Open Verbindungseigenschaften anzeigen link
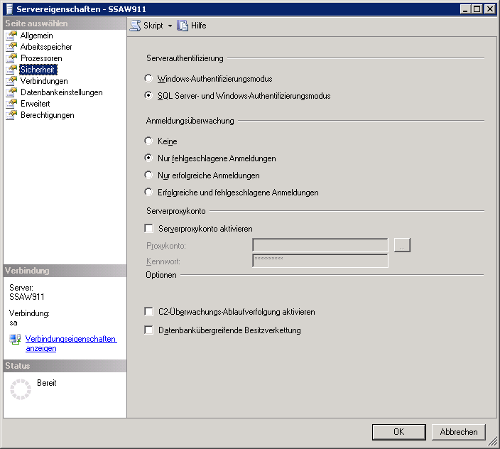The image size is (500, 449). pos(71,343)
